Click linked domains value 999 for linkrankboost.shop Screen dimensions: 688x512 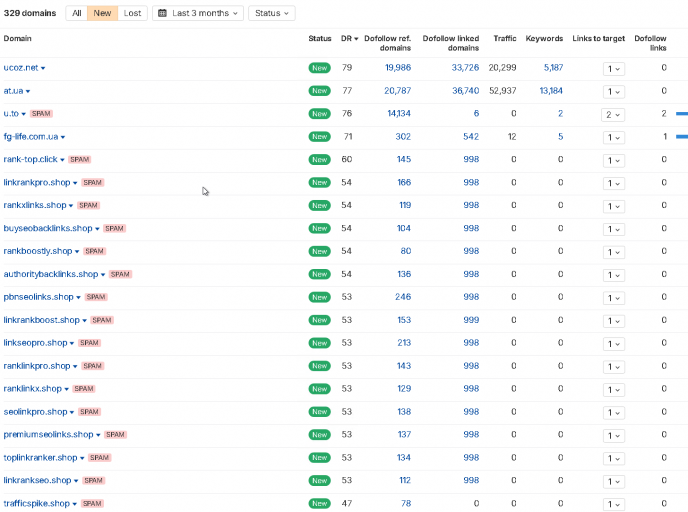tap(471, 320)
